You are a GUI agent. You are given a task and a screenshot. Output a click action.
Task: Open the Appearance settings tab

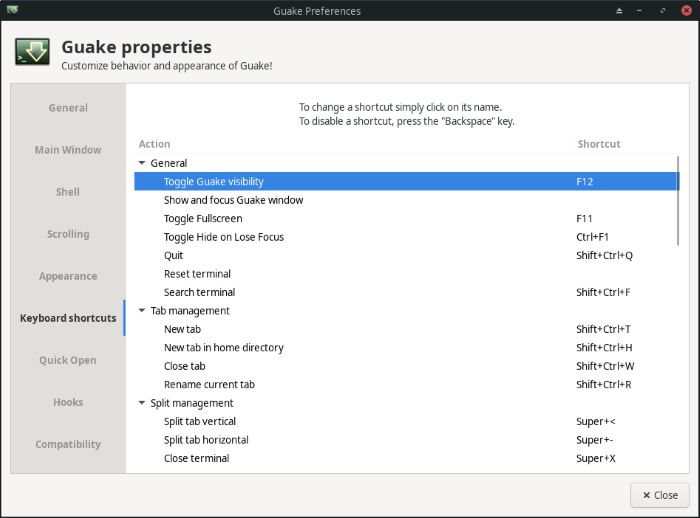68,276
